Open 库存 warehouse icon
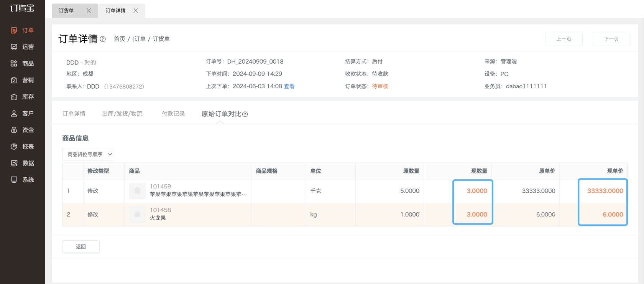 coord(14,97)
